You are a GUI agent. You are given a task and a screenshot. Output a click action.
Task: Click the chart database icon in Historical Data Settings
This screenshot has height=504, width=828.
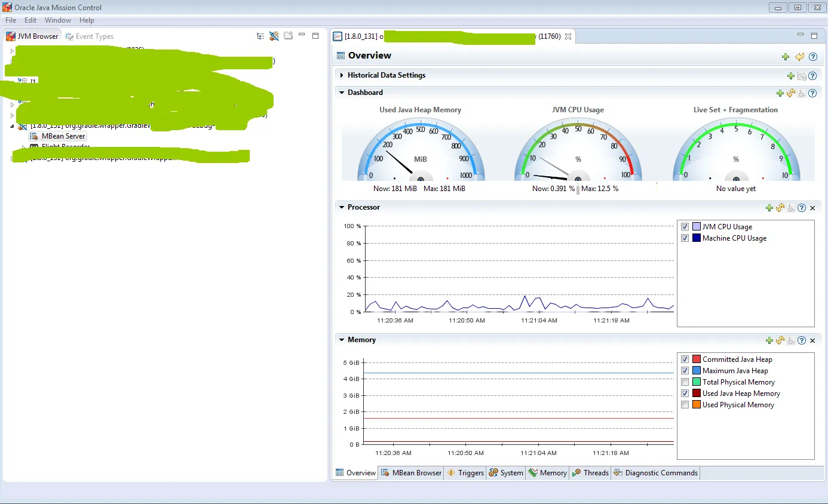[802, 76]
